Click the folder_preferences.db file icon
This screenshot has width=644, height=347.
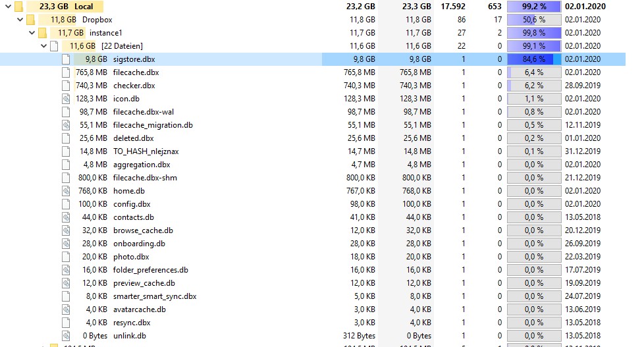click(x=66, y=270)
